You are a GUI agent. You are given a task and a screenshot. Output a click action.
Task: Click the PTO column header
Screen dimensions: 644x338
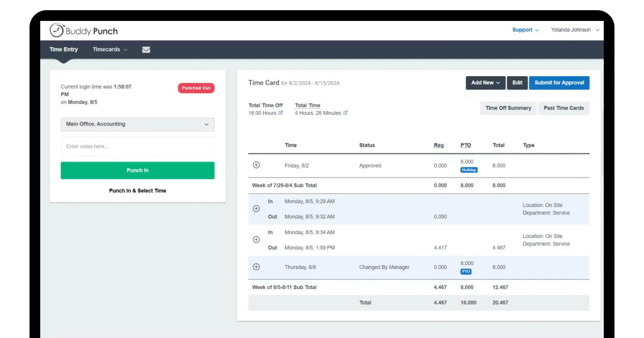pos(466,145)
